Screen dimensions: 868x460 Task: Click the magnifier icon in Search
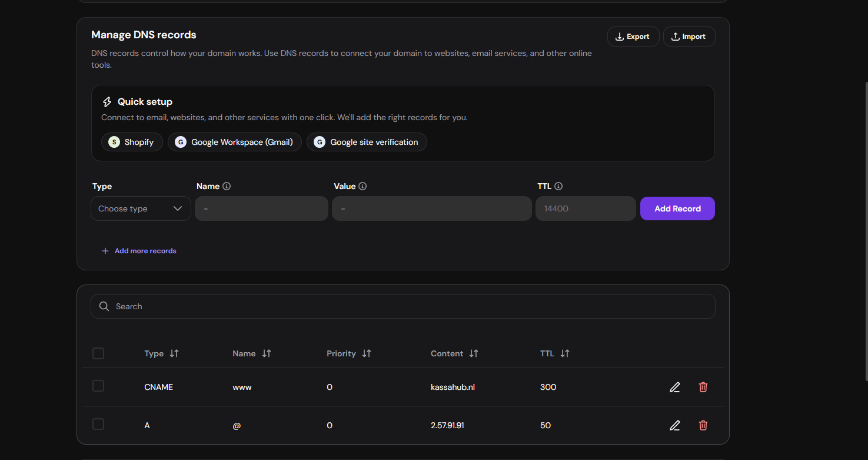(x=104, y=306)
